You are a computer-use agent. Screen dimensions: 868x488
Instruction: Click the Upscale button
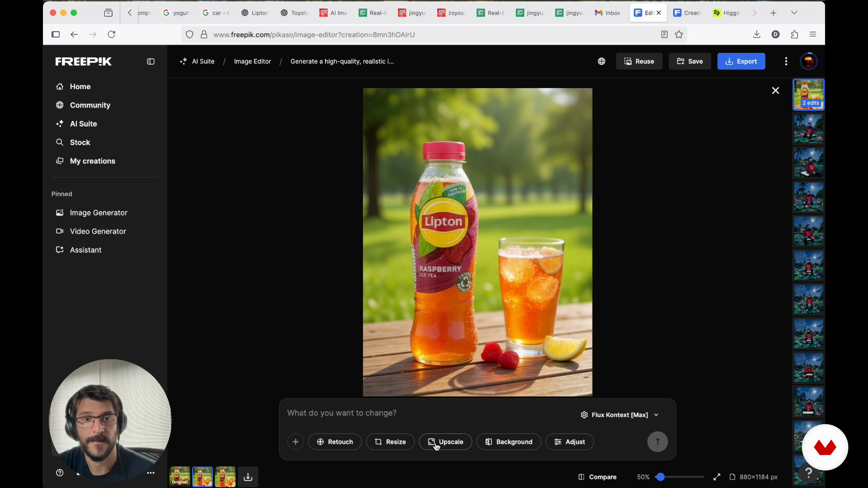click(x=445, y=442)
